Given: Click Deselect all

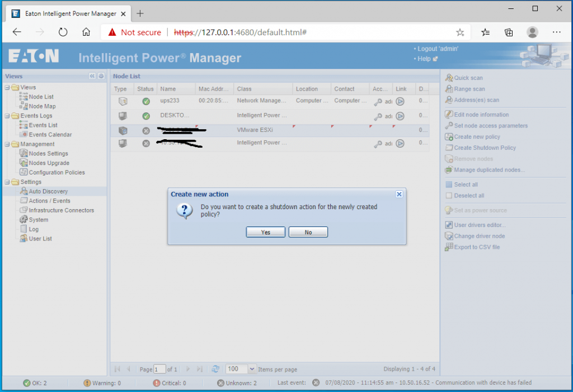Looking at the screenshot, I should (x=469, y=196).
